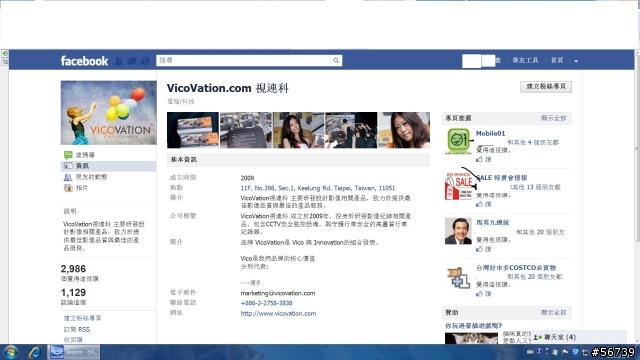The width and height of the screenshot is (640, 360).
Task: Click the 1,129 talking-about count
Action: pos(73,293)
